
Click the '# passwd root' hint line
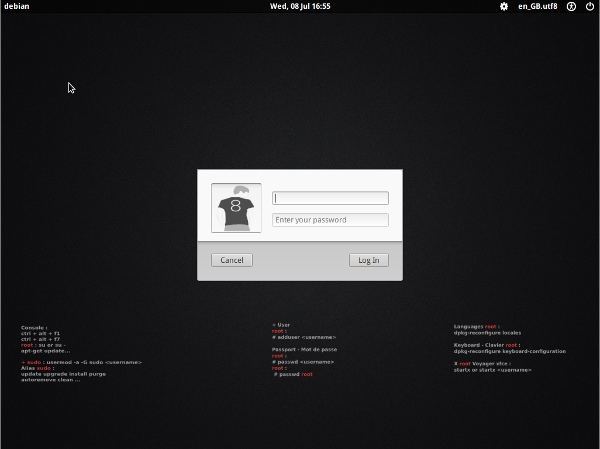[x=294, y=374]
